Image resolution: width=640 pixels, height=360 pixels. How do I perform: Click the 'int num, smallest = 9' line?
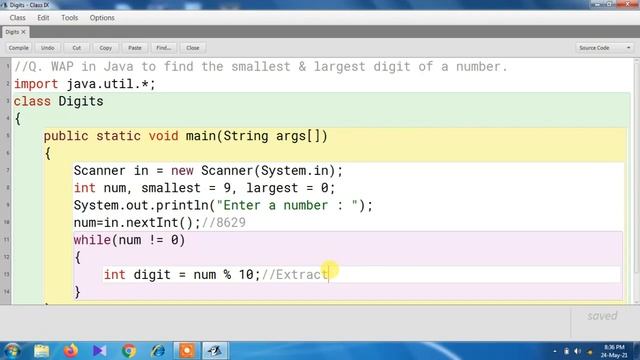click(204, 188)
